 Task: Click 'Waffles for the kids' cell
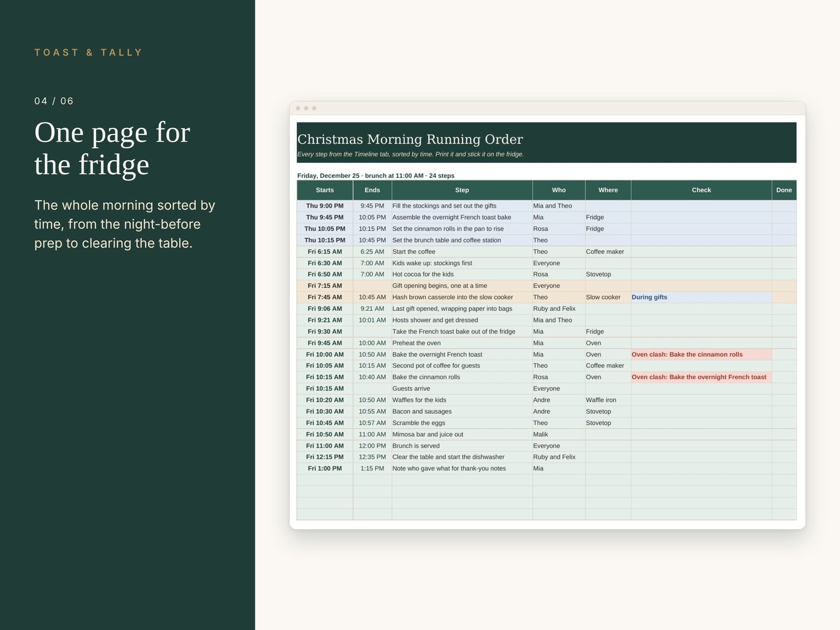click(462, 400)
